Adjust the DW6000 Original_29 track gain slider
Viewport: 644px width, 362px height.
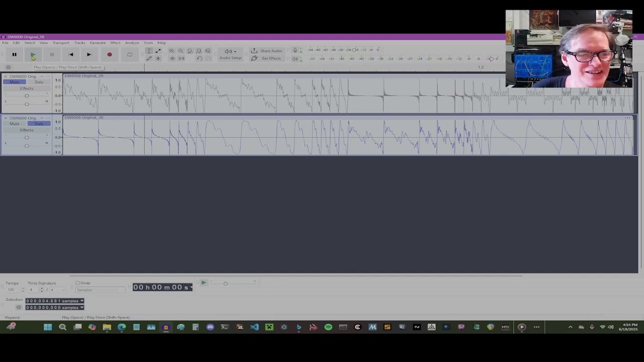click(x=27, y=96)
